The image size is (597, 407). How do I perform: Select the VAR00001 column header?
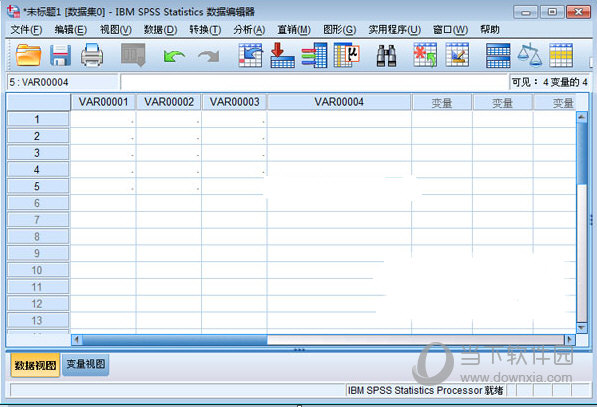click(103, 102)
